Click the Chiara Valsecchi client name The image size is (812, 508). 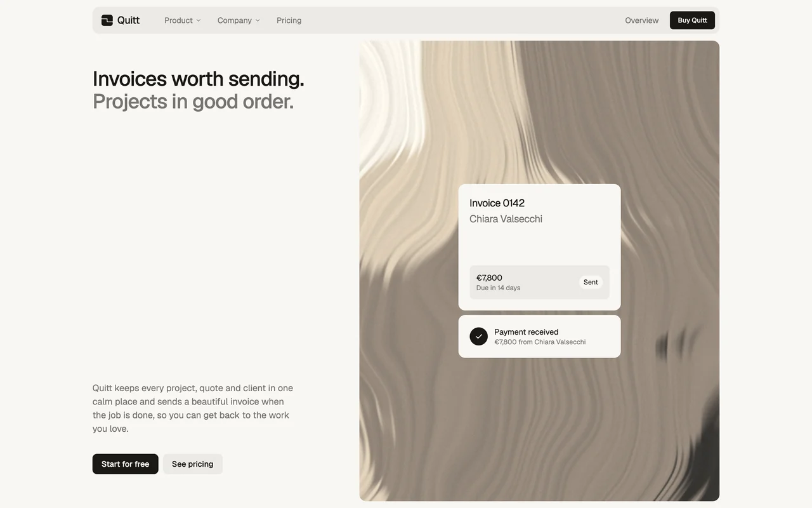tap(506, 219)
